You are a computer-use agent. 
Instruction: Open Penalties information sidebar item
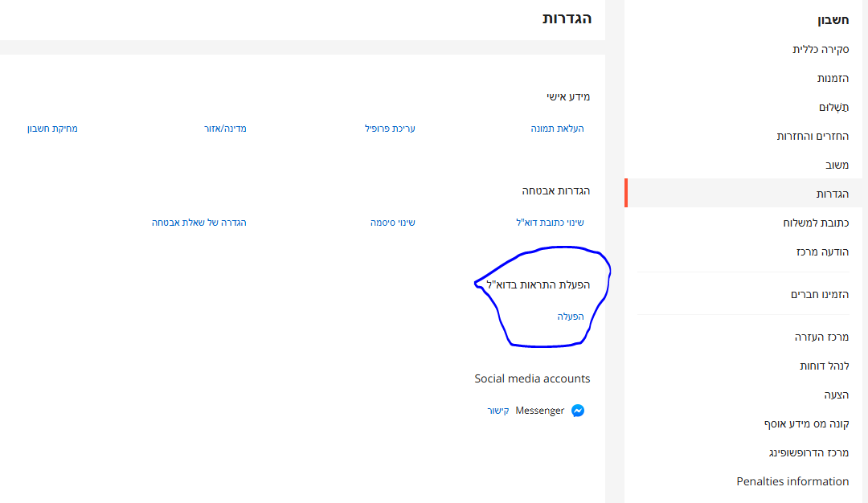tap(792, 481)
